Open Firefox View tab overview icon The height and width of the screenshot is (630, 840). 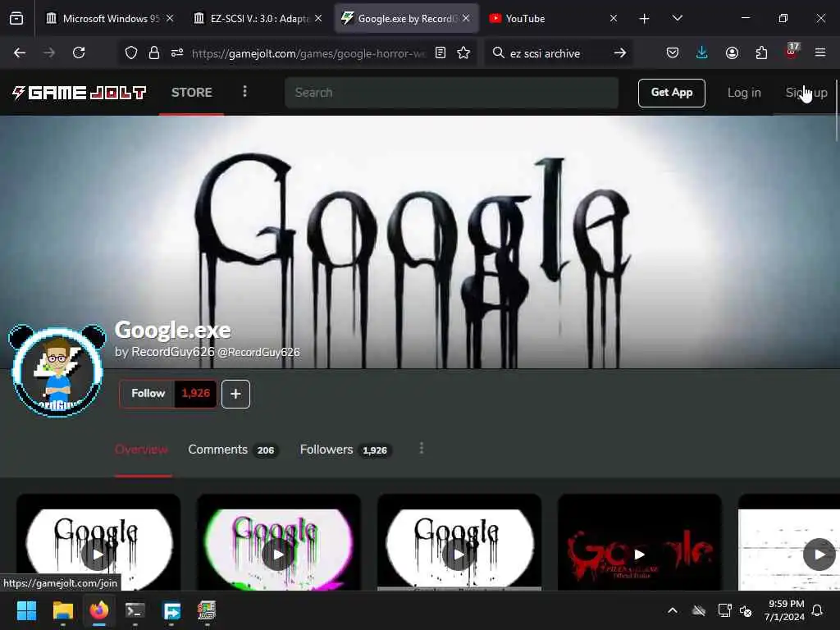point(16,19)
